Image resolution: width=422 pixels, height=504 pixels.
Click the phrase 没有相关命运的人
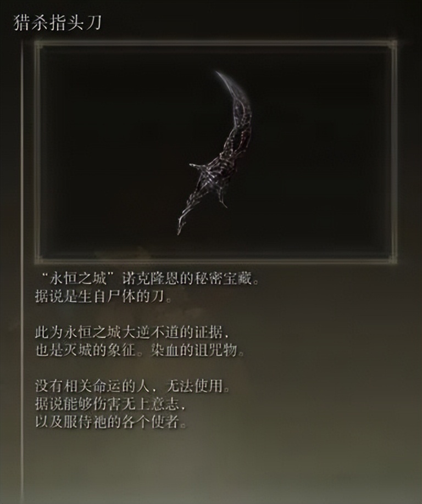coord(92,386)
